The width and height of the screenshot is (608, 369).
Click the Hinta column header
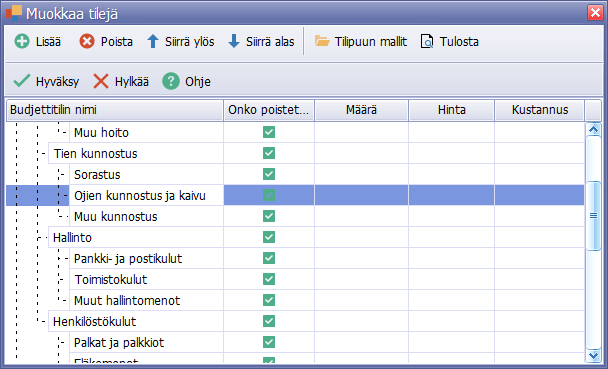pos(451,110)
